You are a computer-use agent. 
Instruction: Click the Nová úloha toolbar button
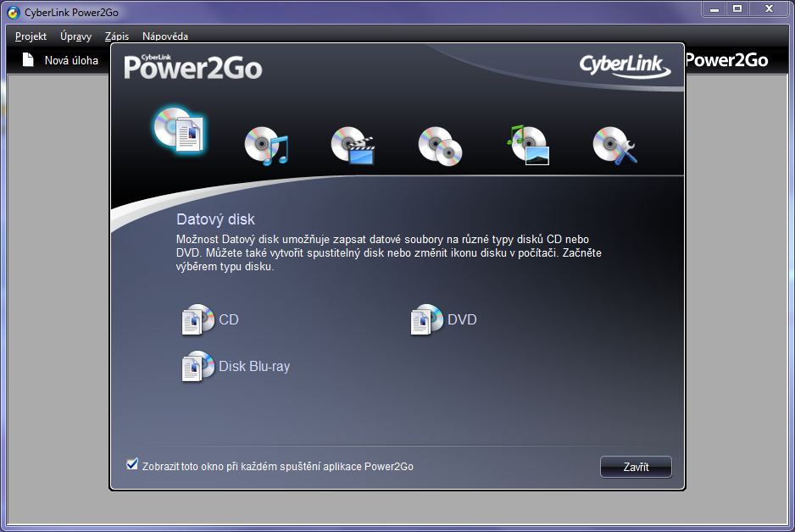click(60, 60)
